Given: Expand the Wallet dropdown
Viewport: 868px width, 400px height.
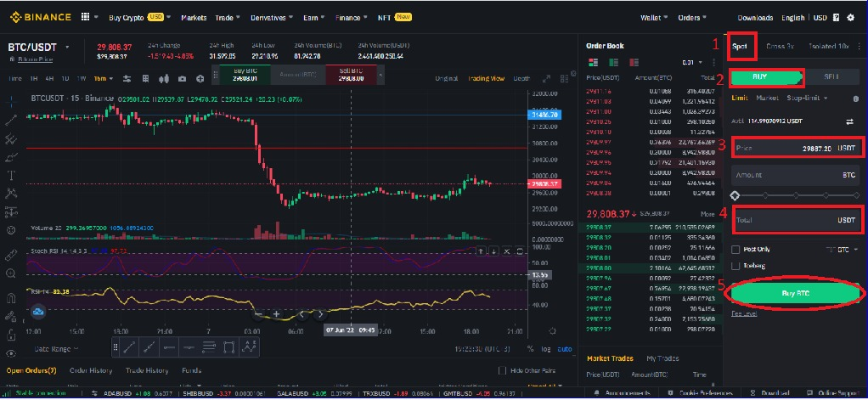Looking at the screenshot, I should [654, 18].
